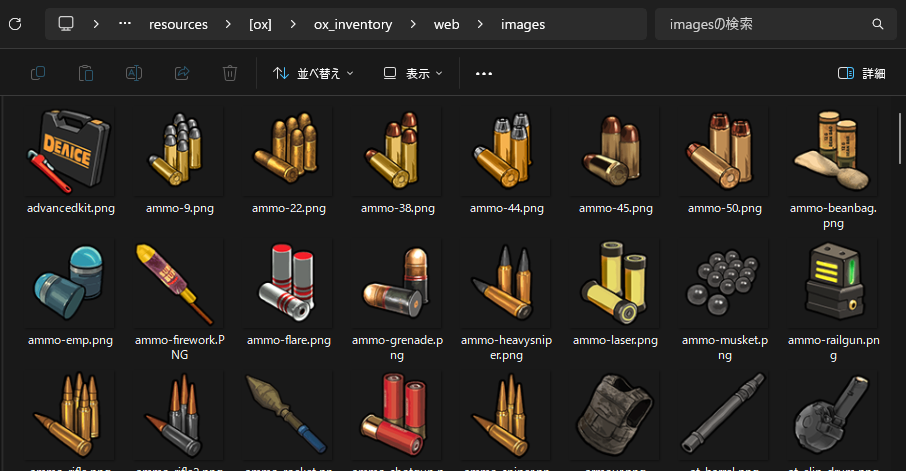Toggle the 詳細 details pane
Viewport: 906px width, 471px height.
(x=862, y=73)
